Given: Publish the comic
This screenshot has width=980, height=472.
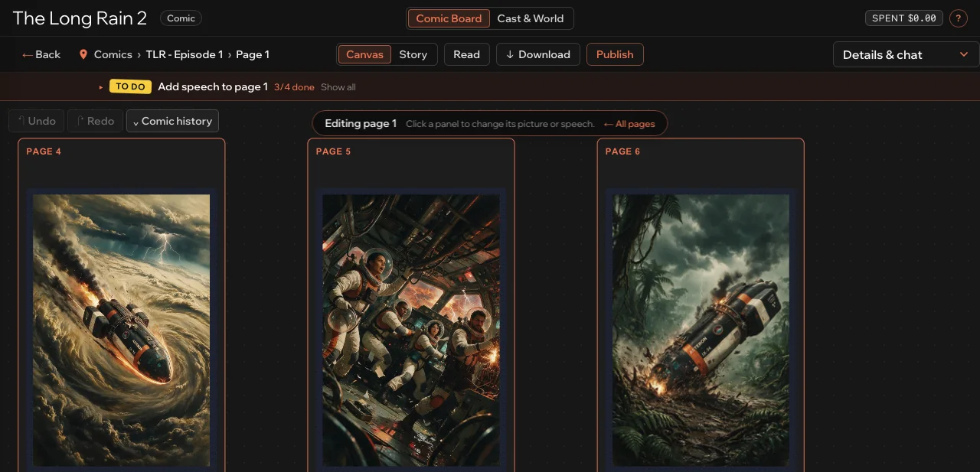Looking at the screenshot, I should pyautogui.click(x=615, y=54).
